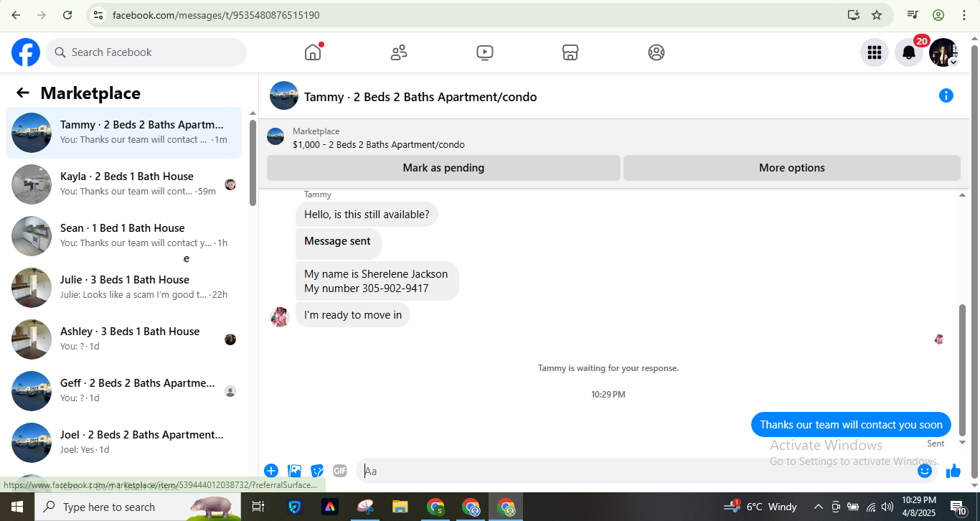
Task: Open the Marketplace storefront icon
Action: pos(570,52)
